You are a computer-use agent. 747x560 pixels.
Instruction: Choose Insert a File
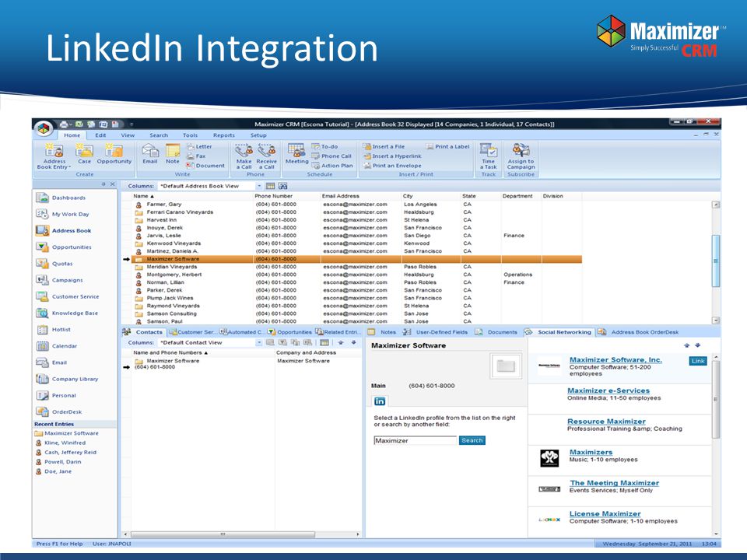(384, 147)
